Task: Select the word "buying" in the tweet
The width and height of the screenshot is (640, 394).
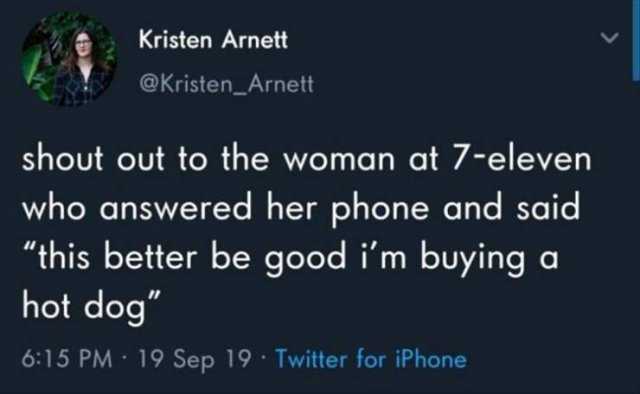Action: tap(472, 260)
